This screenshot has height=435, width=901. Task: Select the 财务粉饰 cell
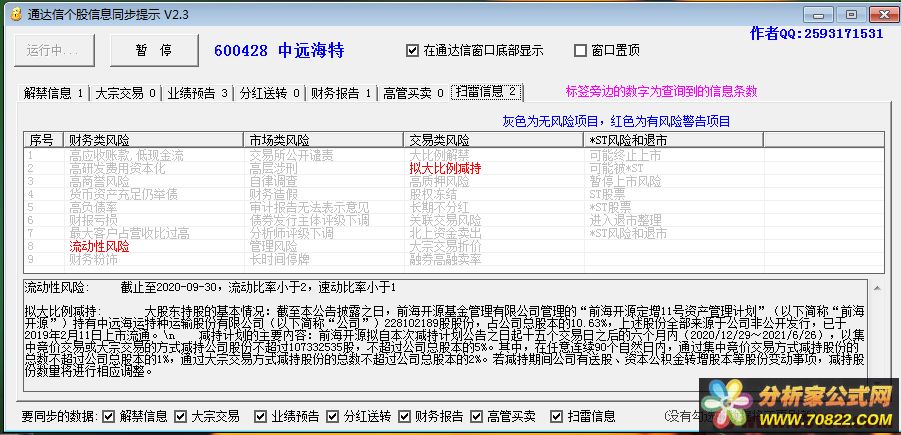93,260
